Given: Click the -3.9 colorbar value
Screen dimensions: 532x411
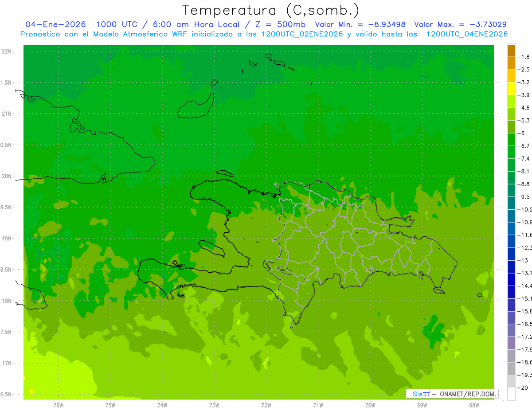Looking at the screenshot, I should (x=524, y=95).
